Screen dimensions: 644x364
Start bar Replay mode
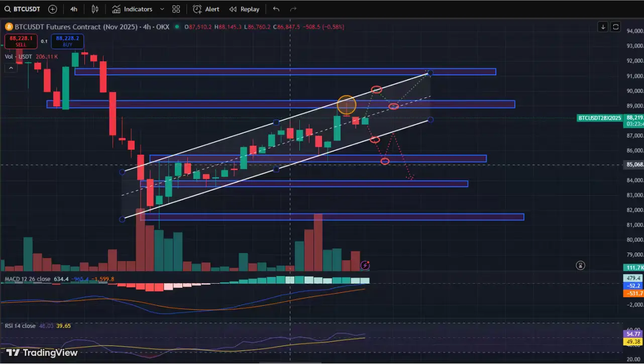click(x=244, y=9)
